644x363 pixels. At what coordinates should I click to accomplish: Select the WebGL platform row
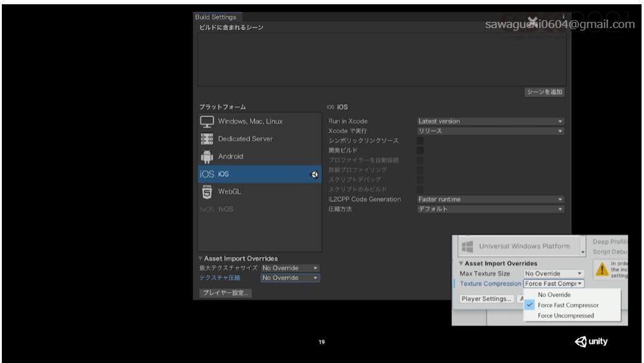coord(260,192)
